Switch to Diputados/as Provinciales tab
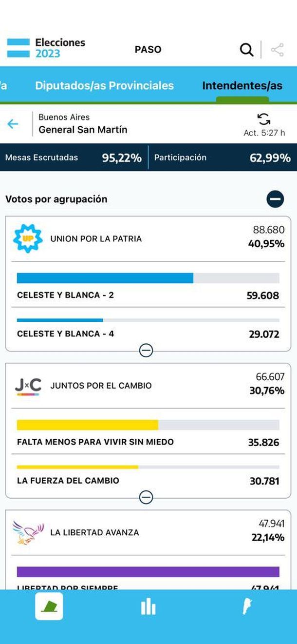Viewport: 297px width, 644px height. click(104, 86)
